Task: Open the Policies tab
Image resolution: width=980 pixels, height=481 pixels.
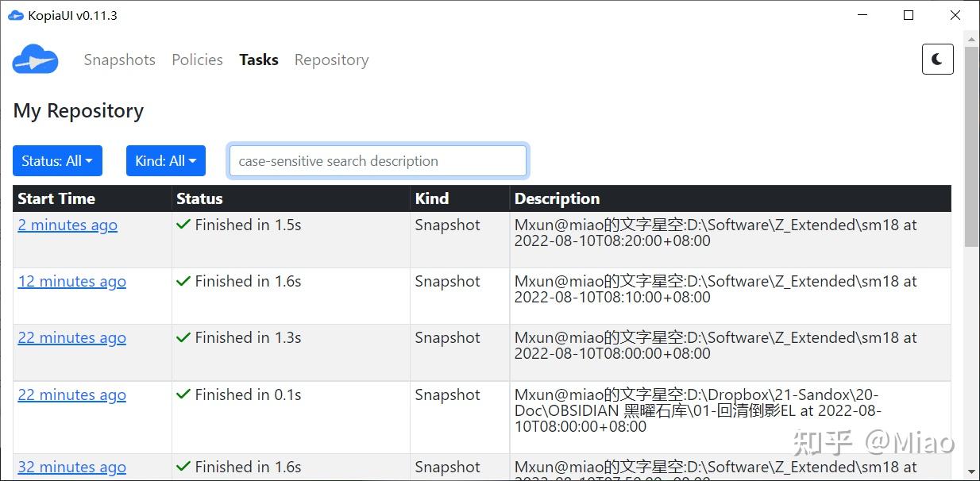Action: coord(197,60)
